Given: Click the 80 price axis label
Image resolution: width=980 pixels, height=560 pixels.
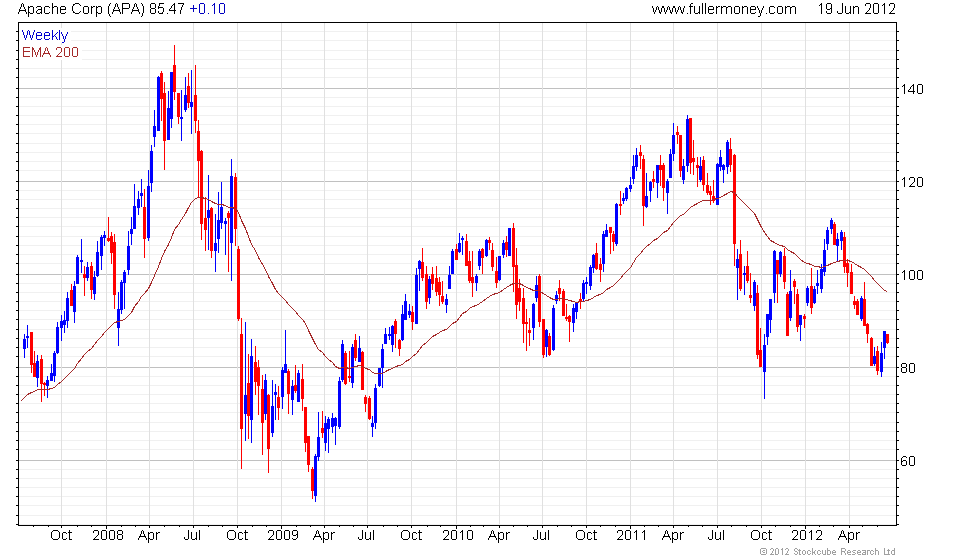Looking at the screenshot, I should [x=908, y=369].
